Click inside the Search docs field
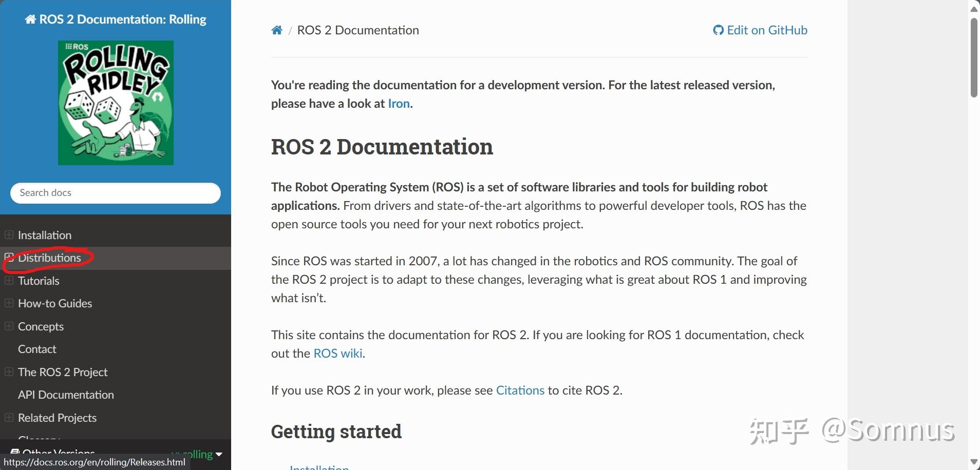The image size is (980, 470). 115,193
